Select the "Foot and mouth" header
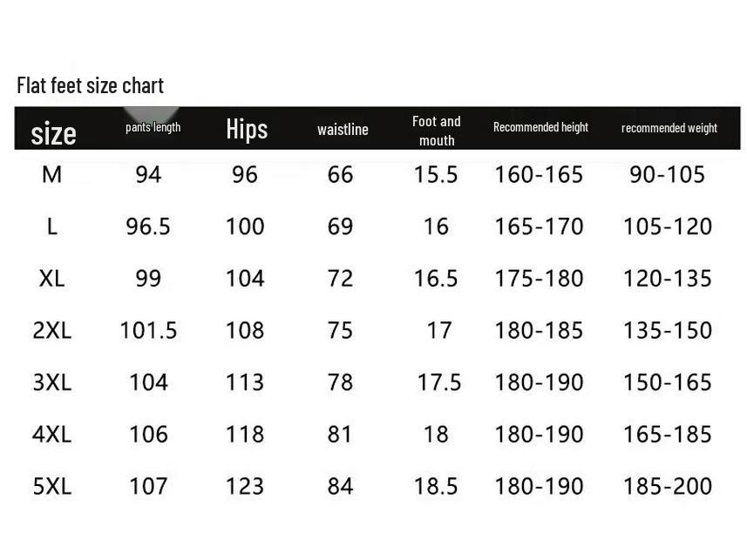Image resolution: width=747 pixels, height=560 pixels. coord(437,131)
